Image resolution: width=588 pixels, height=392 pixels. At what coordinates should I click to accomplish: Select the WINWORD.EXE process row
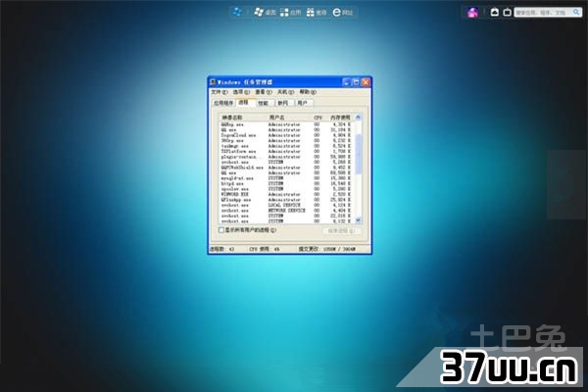[x=287, y=194]
